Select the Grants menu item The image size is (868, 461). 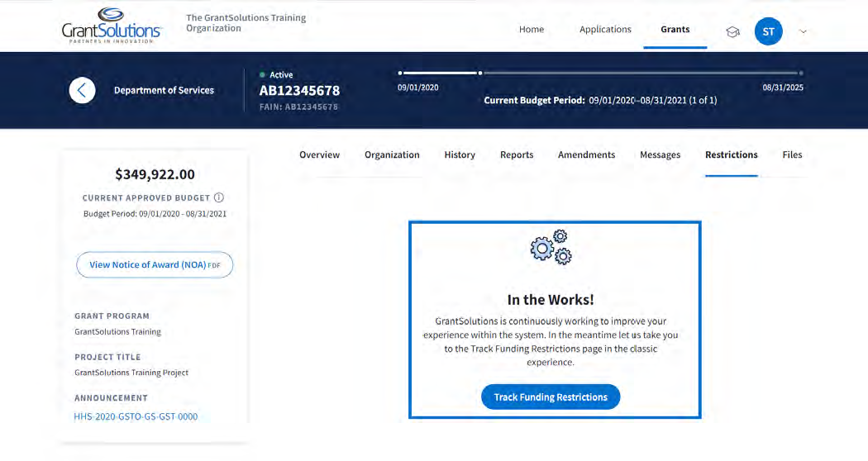[x=675, y=30]
